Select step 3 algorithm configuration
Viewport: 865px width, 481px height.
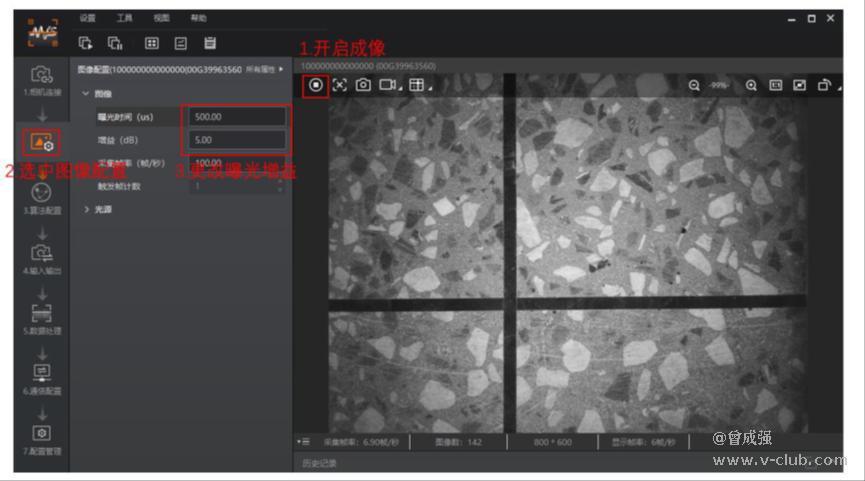coord(42,199)
